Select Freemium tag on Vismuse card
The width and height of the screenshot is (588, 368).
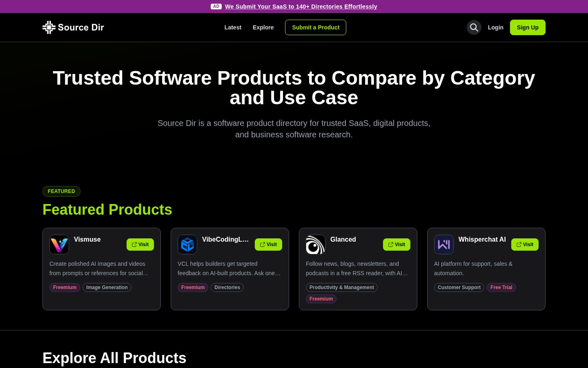(65, 287)
